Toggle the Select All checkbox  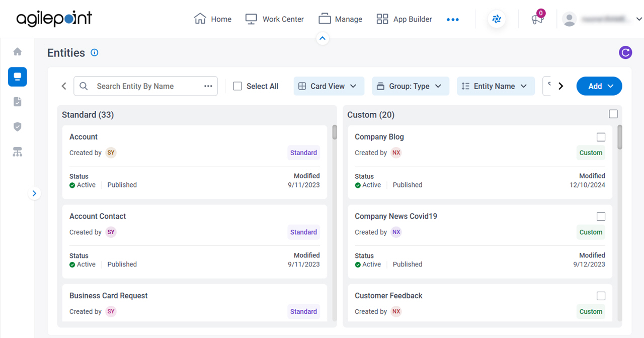[237, 86]
